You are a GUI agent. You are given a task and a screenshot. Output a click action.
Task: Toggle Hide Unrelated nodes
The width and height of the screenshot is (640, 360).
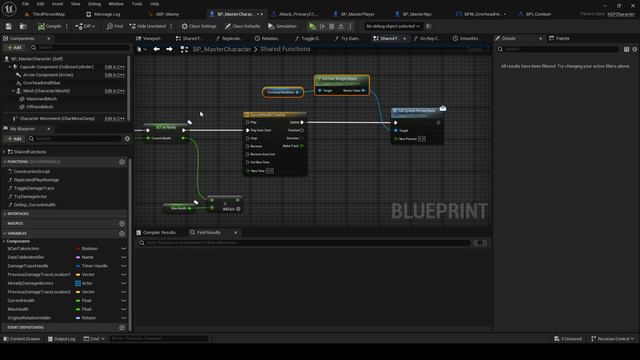coord(147,26)
